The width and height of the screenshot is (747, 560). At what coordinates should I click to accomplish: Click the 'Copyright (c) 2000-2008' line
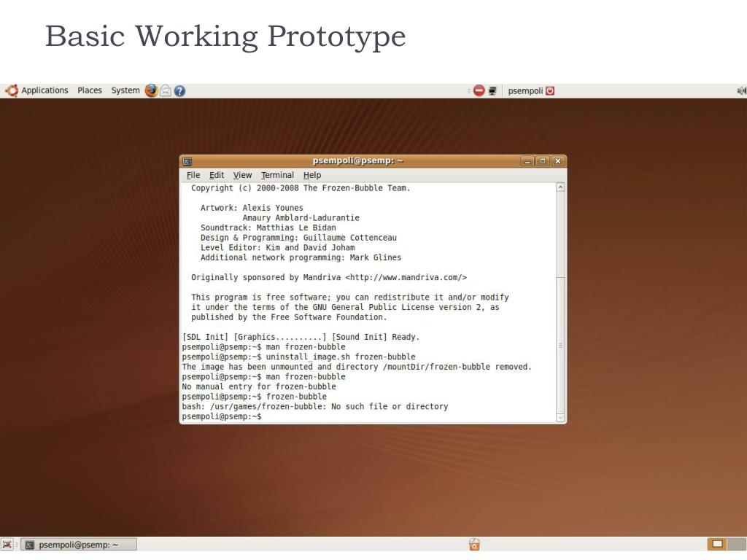[x=301, y=188]
